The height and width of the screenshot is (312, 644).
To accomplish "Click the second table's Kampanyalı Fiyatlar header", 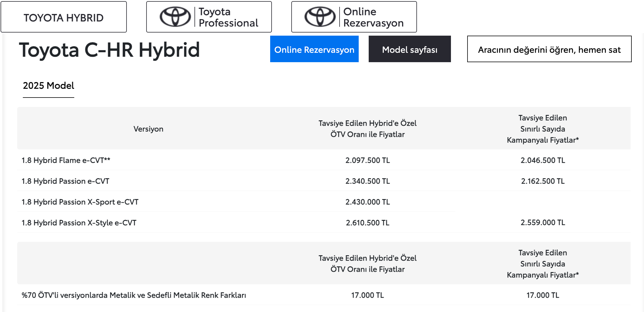I will (543, 264).
